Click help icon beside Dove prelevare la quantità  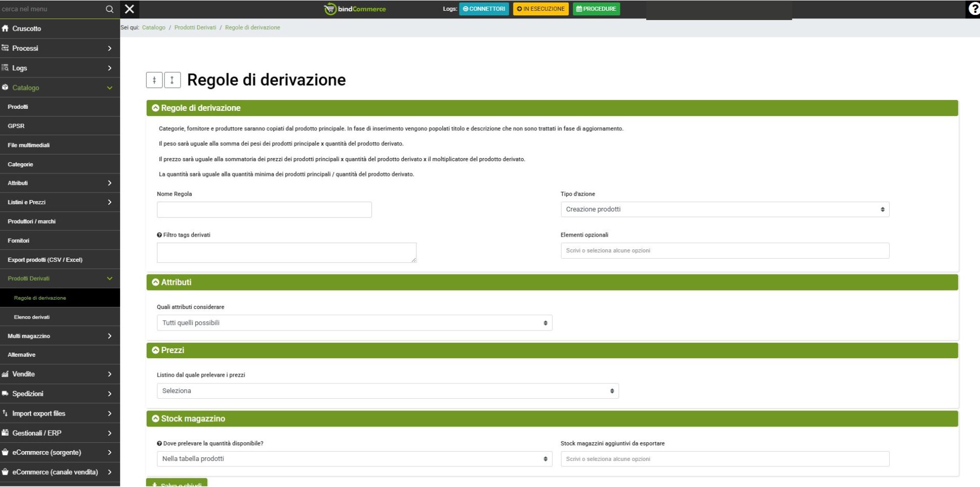tap(159, 443)
